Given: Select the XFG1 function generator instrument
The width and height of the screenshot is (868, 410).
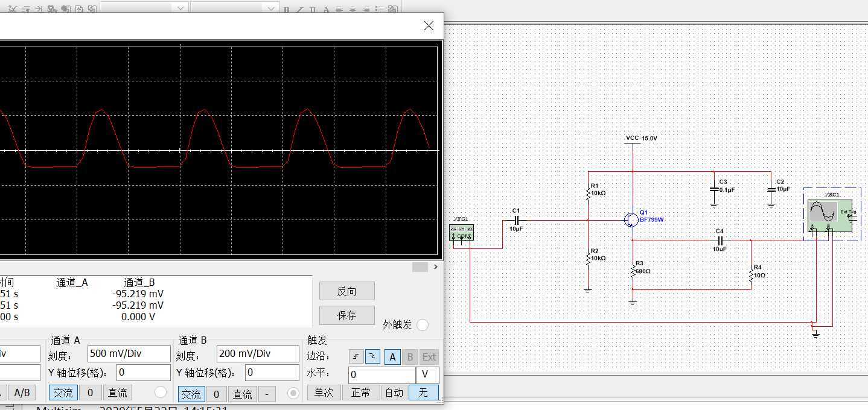Looking at the screenshot, I should [x=462, y=232].
